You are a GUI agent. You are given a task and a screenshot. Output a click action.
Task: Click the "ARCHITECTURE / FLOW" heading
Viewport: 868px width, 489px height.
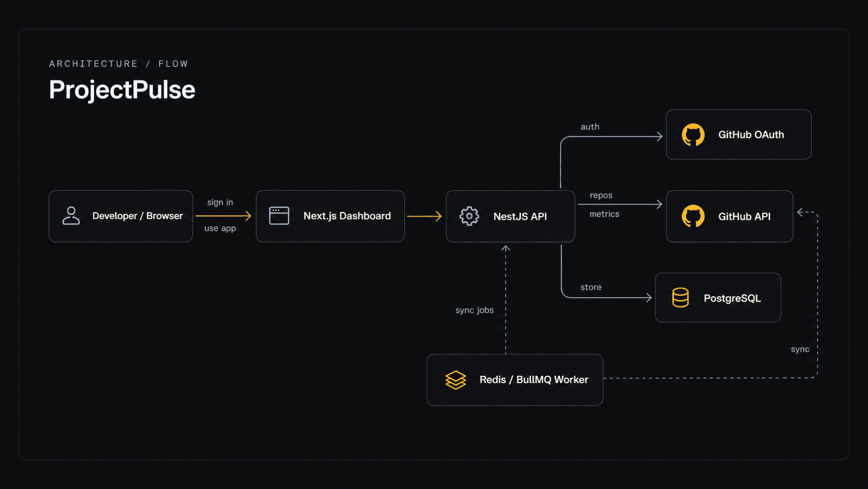coord(118,63)
